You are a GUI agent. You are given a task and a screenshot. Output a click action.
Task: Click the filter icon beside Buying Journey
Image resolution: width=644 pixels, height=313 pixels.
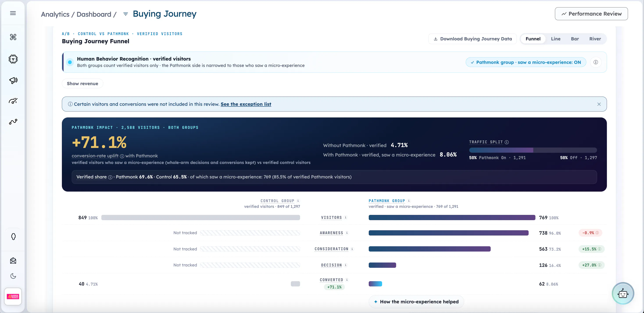[x=126, y=14]
